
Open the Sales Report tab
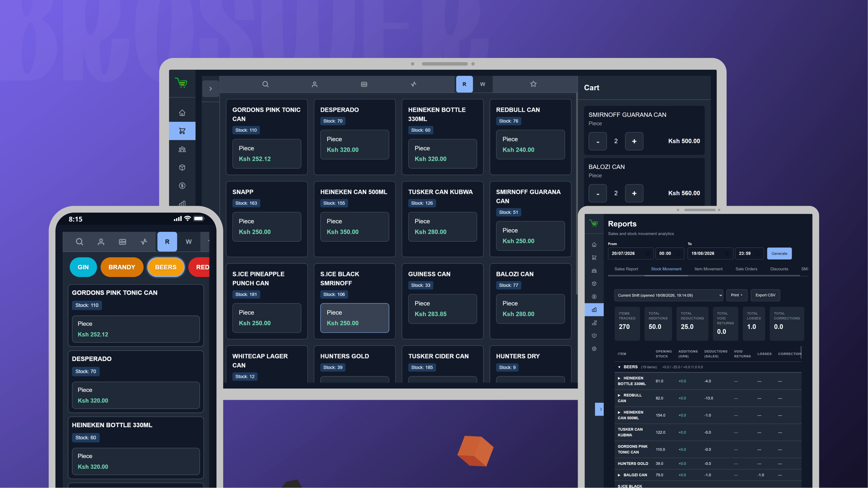(x=626, y=269)
